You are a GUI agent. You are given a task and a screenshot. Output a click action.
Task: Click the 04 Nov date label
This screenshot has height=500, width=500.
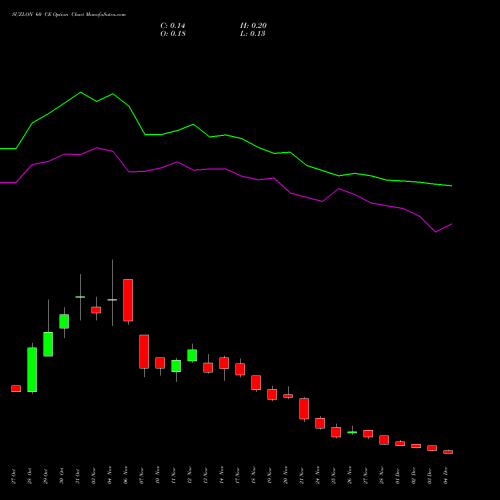[110, 476]
